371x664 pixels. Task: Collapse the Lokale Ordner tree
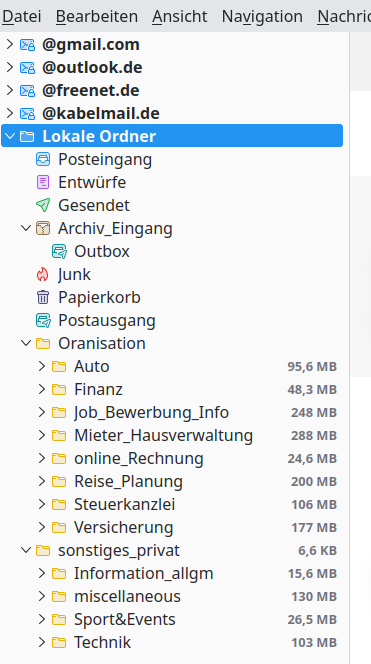(x=10, y=136)
